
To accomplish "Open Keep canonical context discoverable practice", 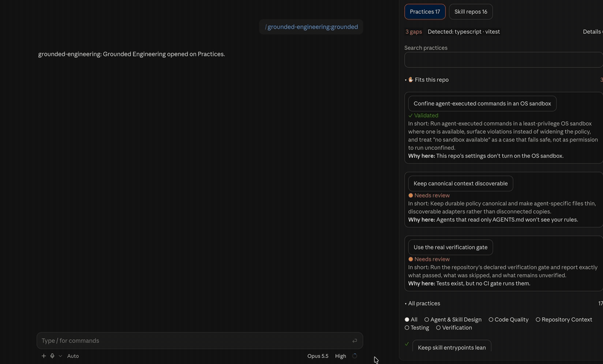I will [x=461, y=183].
